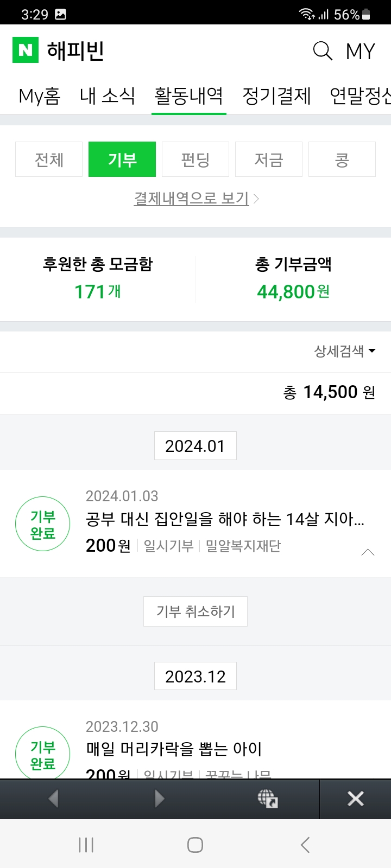The height and width of the screenshot is (868, 391).
Task: Select the 전체 filter
Action: [49, 159]
